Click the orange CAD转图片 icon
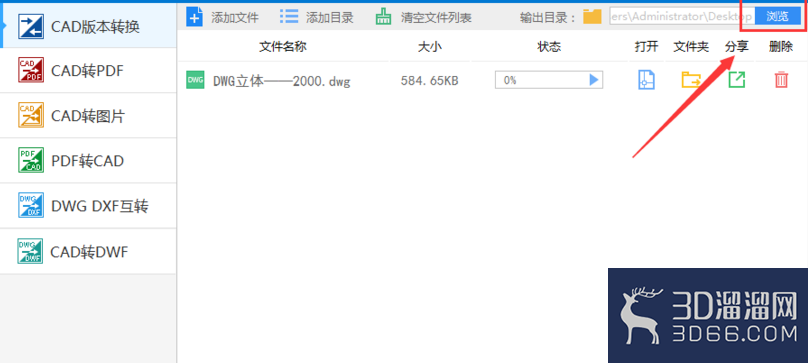This screenshot has width=808, height=363. click(x=31, y=116)
